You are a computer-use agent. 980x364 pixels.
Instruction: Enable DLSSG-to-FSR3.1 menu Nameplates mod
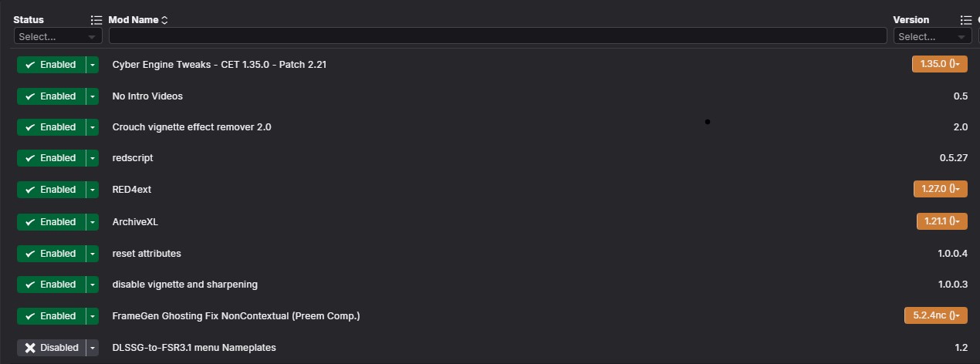[51, 348]
